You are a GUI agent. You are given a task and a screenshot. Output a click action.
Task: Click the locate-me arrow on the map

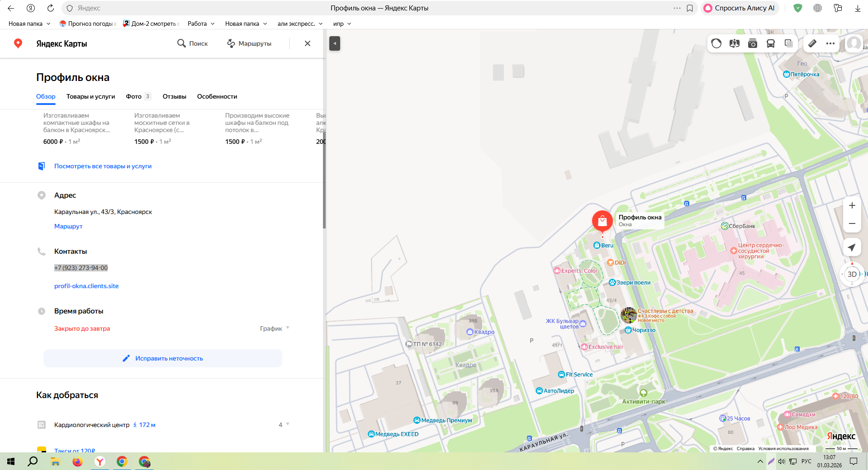pyautogui.click(x=852, y=247)
